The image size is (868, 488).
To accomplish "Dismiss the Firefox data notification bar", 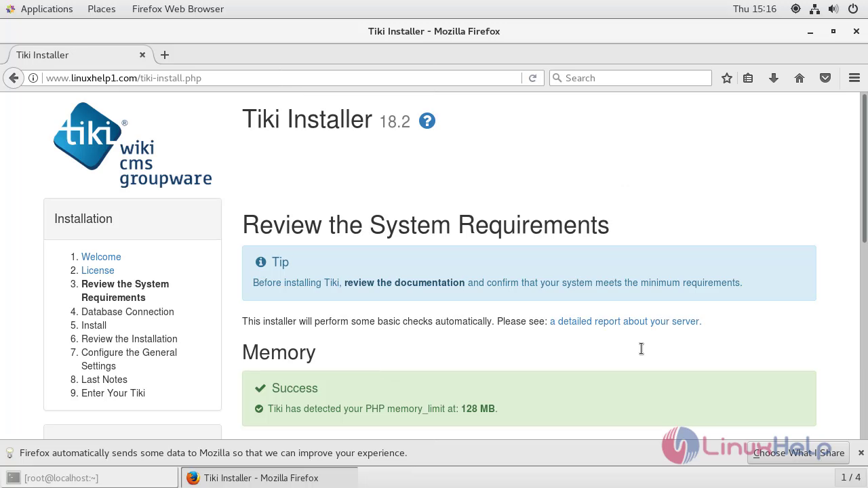I will 861,453.
